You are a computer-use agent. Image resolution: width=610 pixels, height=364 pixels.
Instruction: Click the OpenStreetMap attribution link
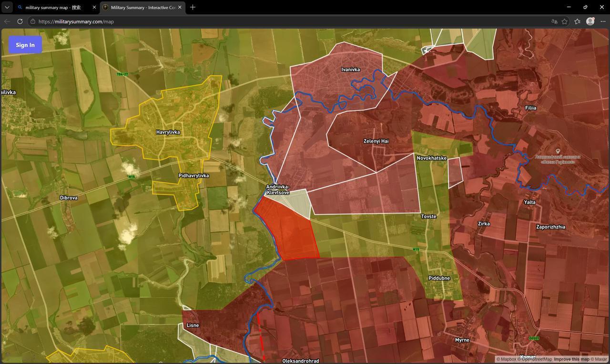535,359
